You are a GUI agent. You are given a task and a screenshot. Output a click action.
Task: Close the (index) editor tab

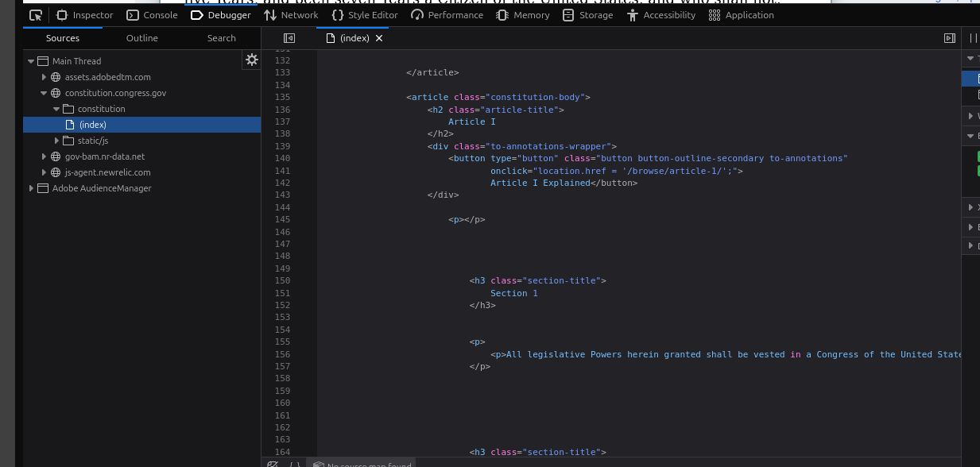coord(379,38)
